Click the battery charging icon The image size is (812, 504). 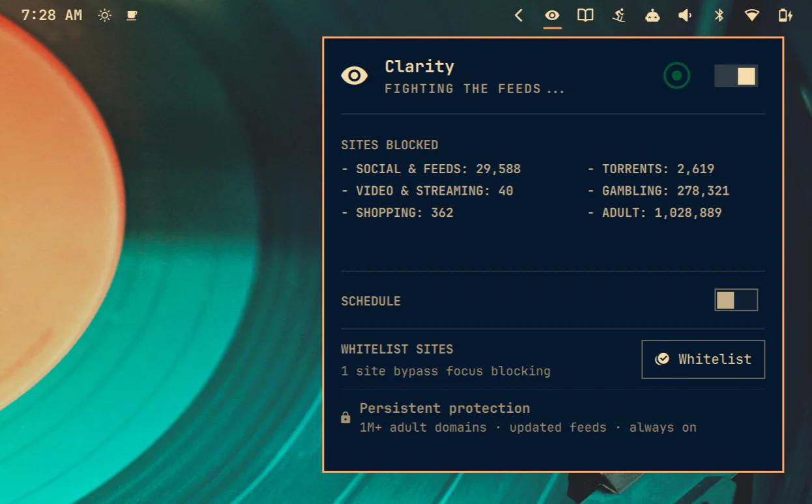tap(786, 15)
